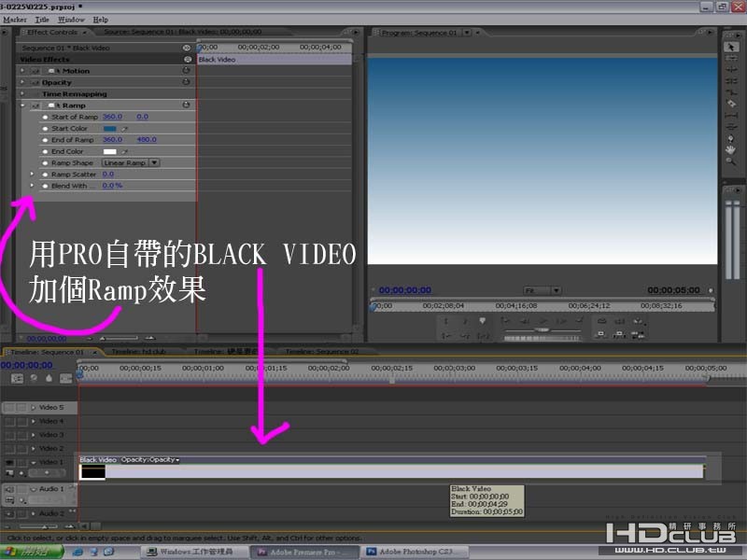The image size is (747, 560).
Task: Select the Hand tool in Tools panel
Action: (731, 150)
